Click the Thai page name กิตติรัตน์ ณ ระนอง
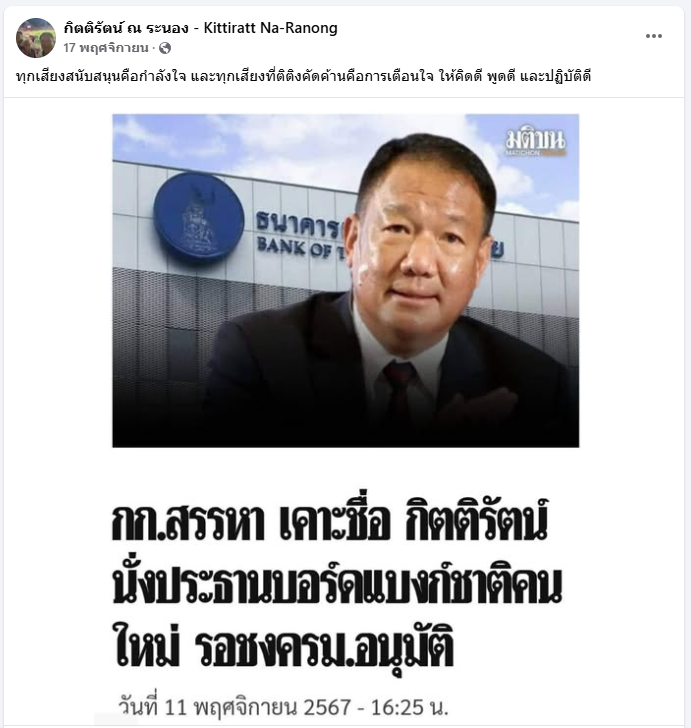 point(126,28)
